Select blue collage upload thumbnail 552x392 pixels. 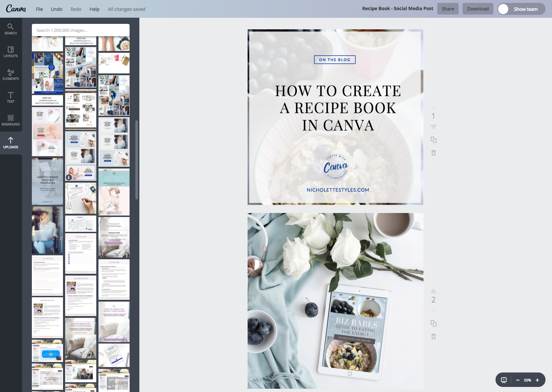coord(47,73)
